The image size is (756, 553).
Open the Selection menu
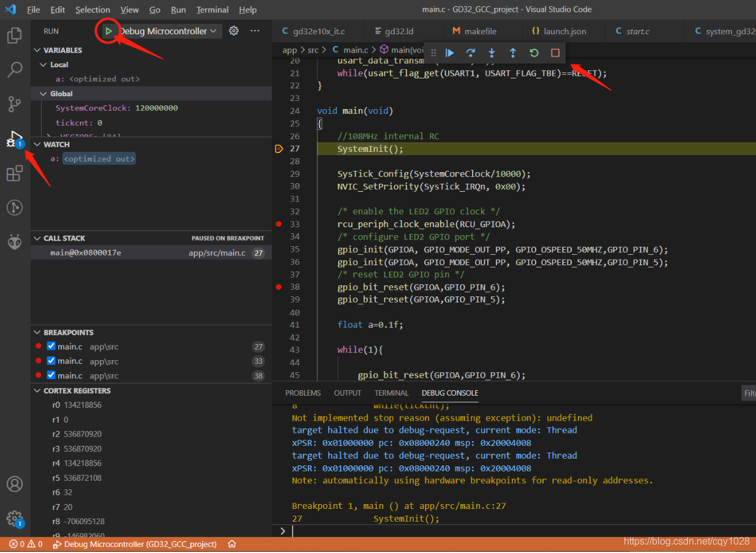coord(93,10)
